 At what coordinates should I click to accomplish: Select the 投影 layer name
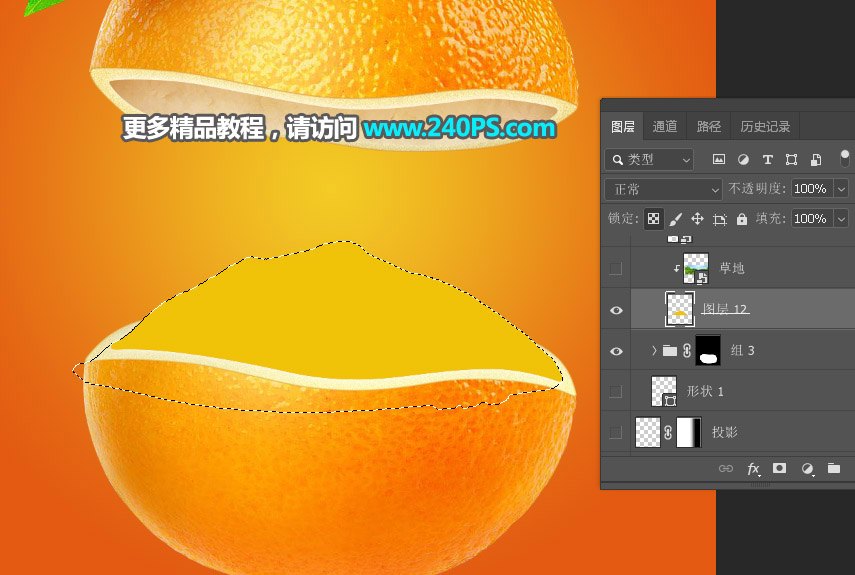tap(725, 432)
